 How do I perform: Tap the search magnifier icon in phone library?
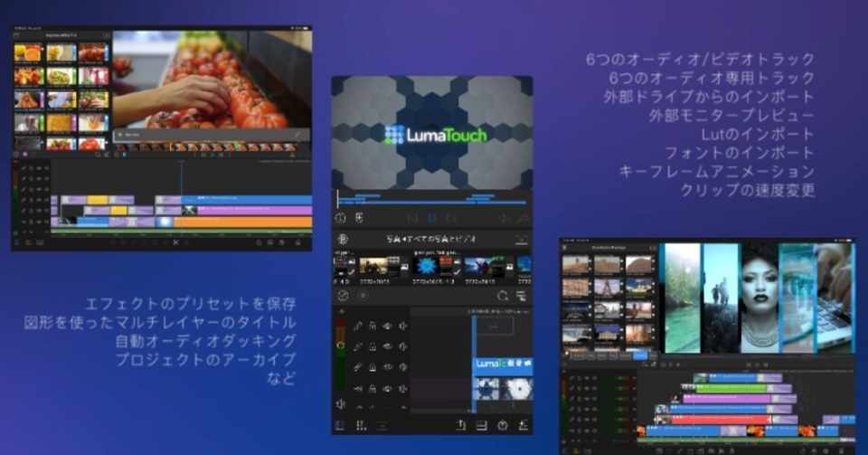[502, 296]
